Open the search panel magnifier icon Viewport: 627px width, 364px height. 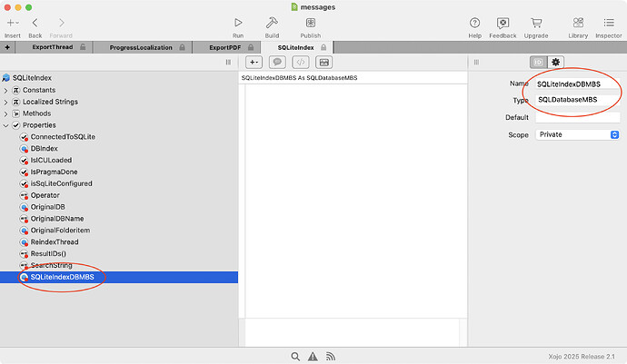click(295, 357)
